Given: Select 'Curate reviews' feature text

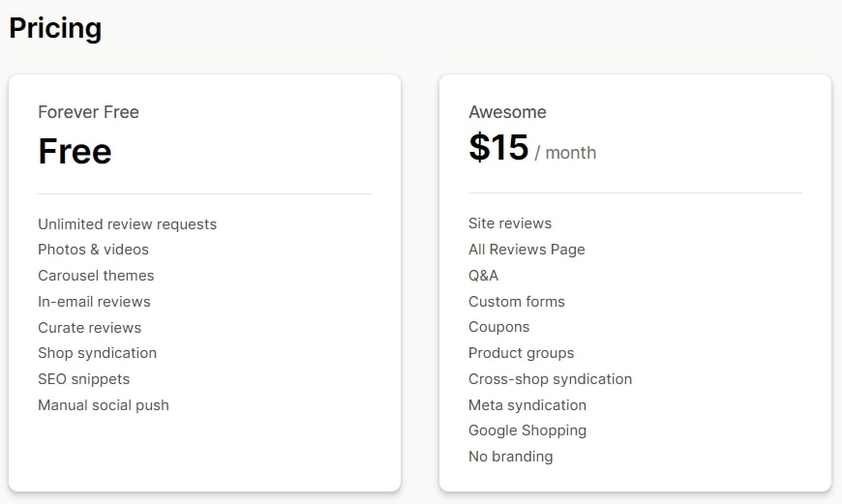Looking at the screenshot, I should (90, 327).
